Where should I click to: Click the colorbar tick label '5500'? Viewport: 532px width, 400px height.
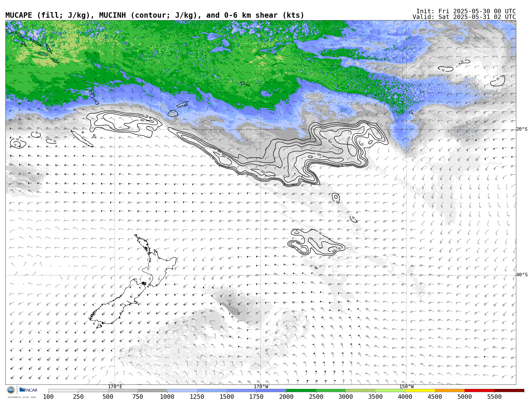pos(494,397)
